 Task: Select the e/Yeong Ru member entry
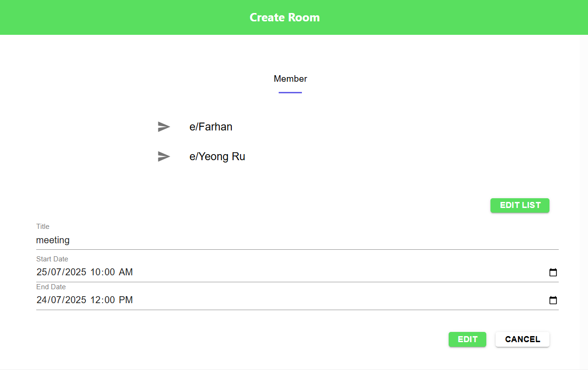coord(217,156)
